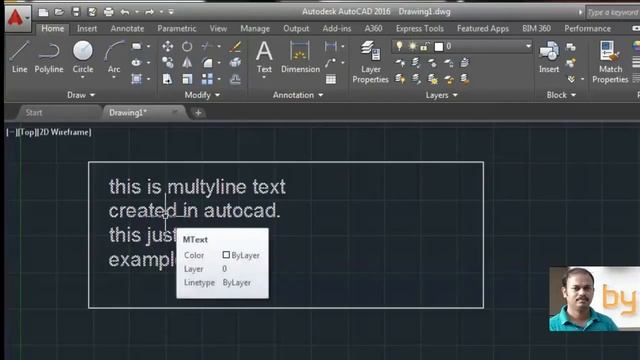Select the Arc tool
640x360 pixels.
click(x=114, y=57)
